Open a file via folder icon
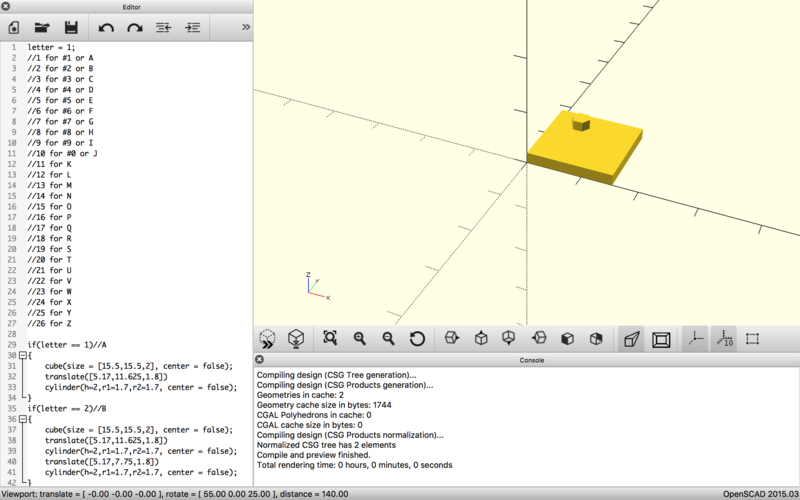 pyautogui.click(x=42, y=28)
